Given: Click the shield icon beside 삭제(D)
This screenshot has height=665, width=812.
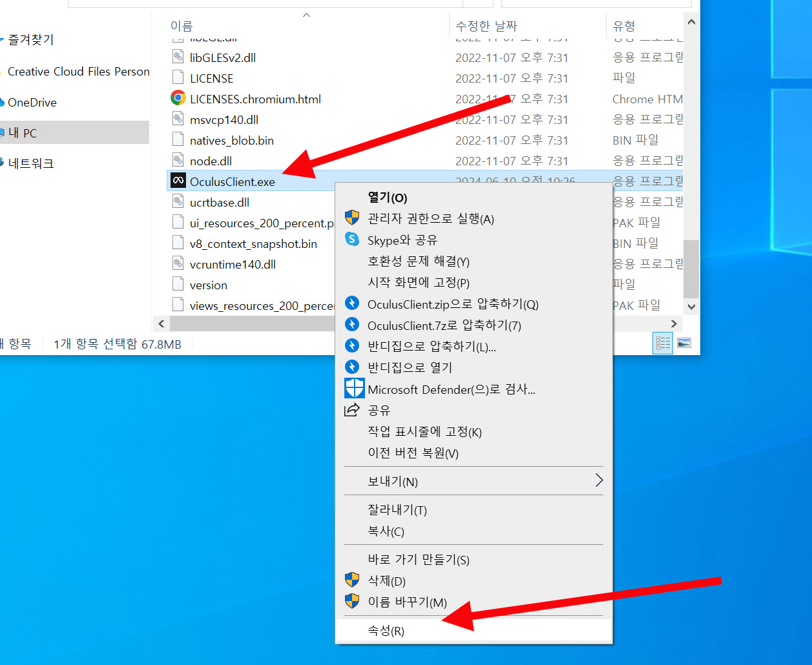Looking at the screenshot, I should coord(352,580).
